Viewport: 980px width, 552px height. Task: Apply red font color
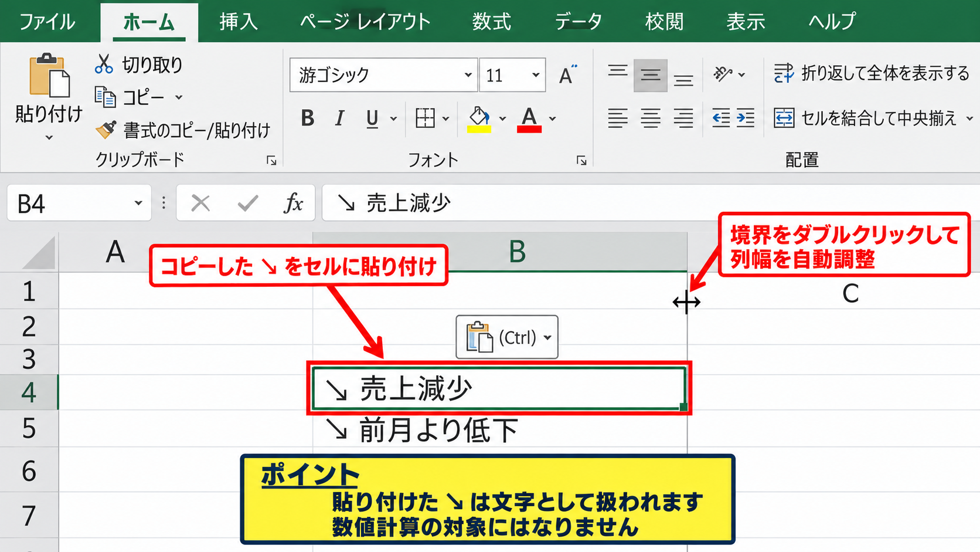point(529,120)
